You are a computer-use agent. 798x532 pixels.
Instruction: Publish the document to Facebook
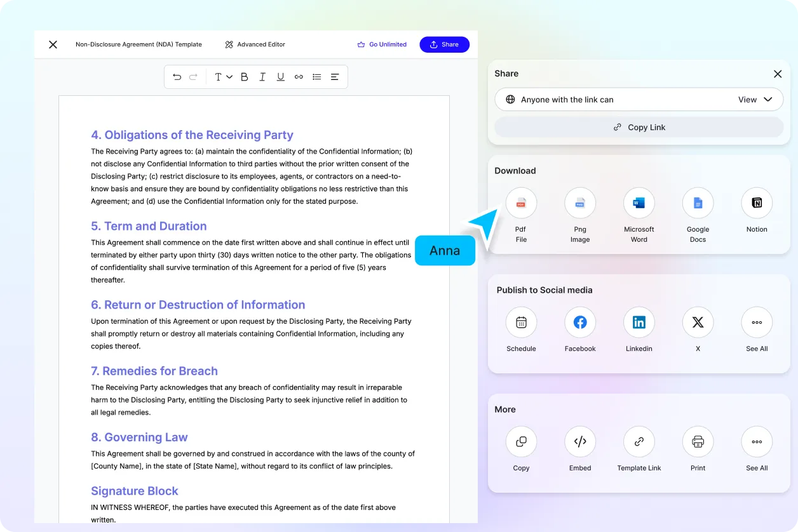pyautogui.click(x=580, y=322)
